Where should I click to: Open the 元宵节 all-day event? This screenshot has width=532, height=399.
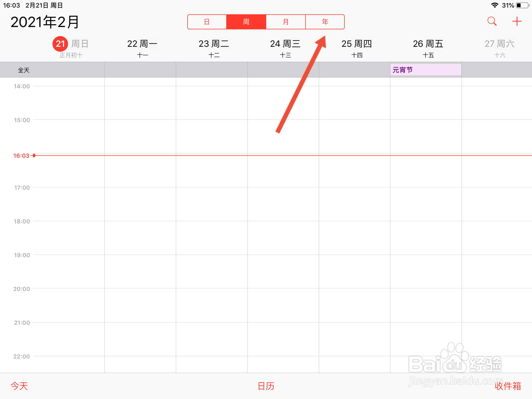coord(426,70)
